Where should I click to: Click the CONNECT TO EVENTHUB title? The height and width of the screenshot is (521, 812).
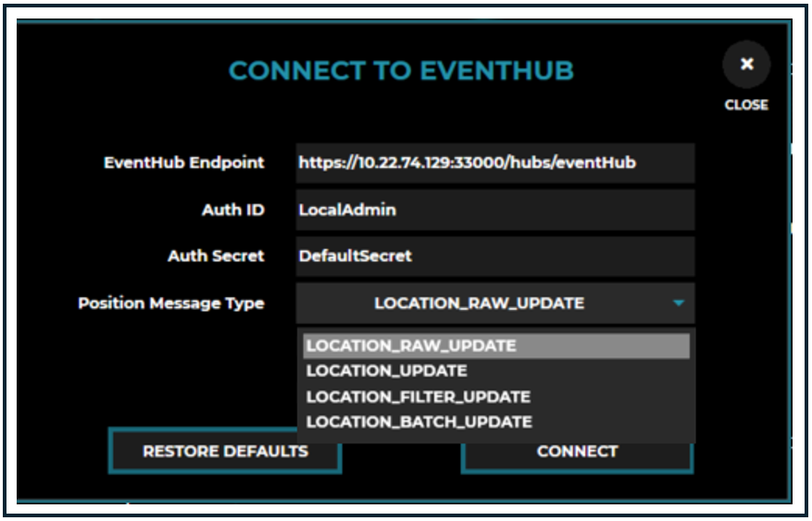(401, 71)
